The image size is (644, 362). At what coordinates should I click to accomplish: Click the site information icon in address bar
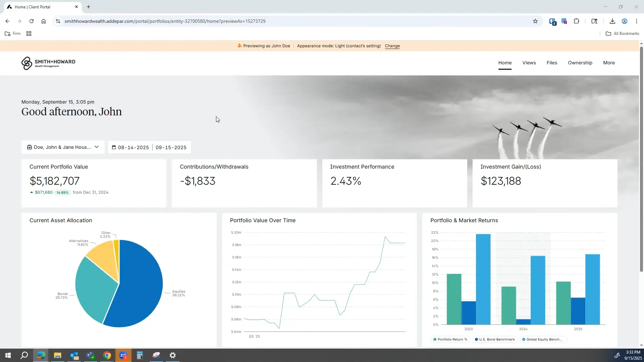pos(58,21)
